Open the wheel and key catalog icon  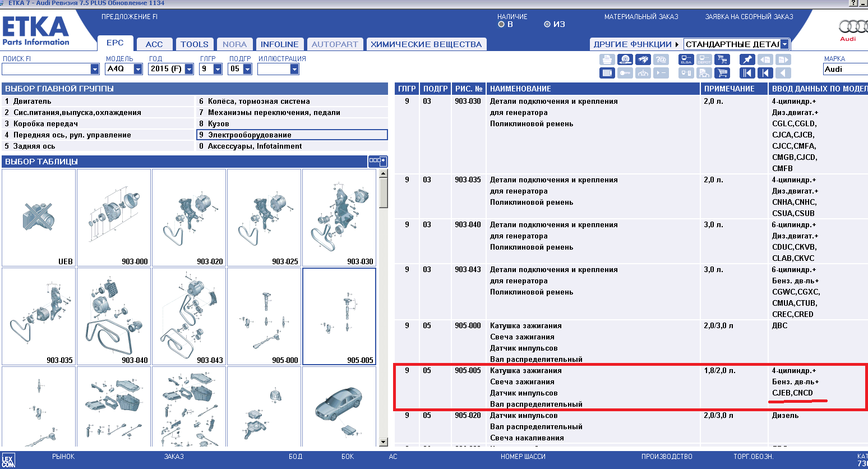click(x=625, y=59)
